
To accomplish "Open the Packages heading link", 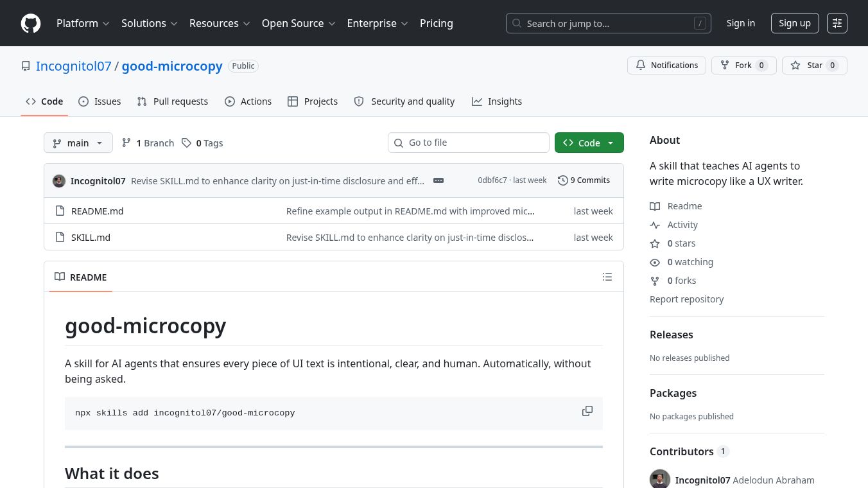I will pos(673,393).
